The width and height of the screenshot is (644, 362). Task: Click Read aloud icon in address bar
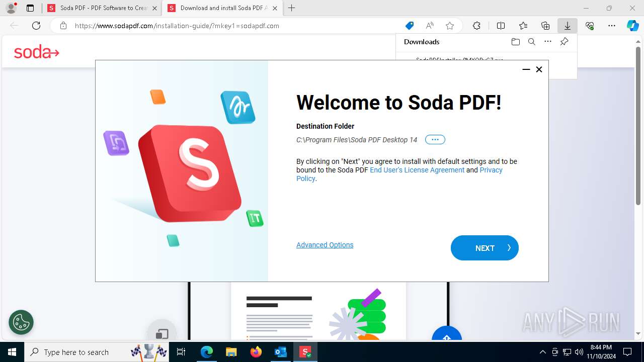click(x=430, y=26)
